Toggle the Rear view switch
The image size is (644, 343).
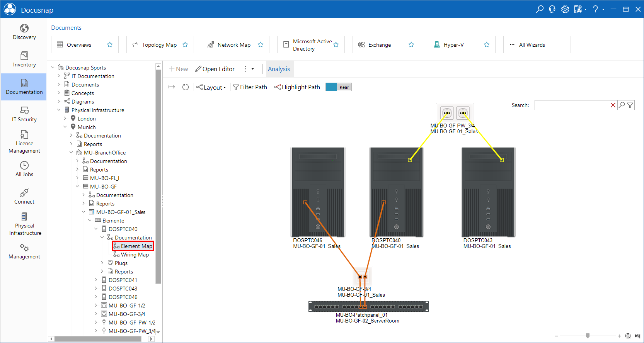339,87
